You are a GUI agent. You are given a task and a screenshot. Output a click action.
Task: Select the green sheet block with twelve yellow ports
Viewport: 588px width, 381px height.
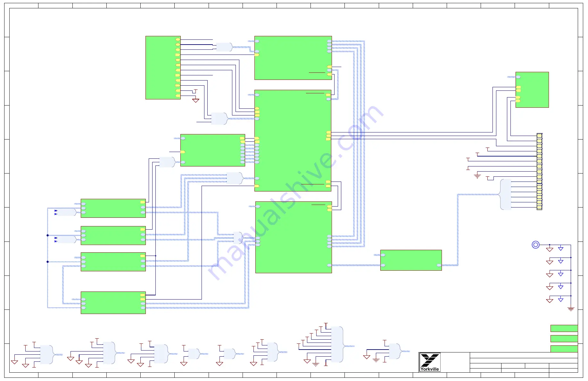163,68
